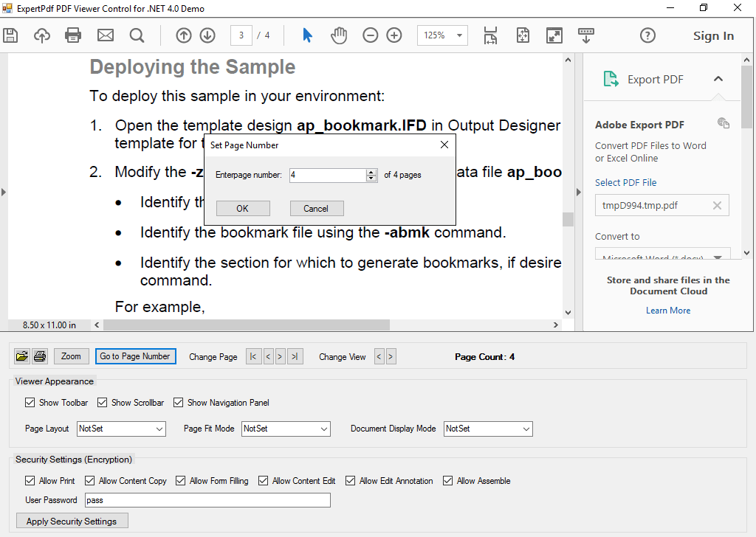Open the Learn More link

pos(667,310)
